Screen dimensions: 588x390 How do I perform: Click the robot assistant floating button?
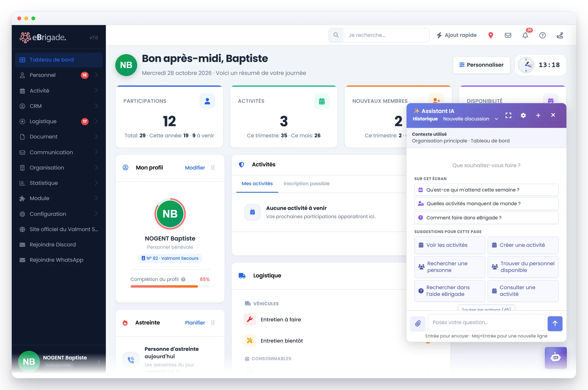(x=556, y=358)
